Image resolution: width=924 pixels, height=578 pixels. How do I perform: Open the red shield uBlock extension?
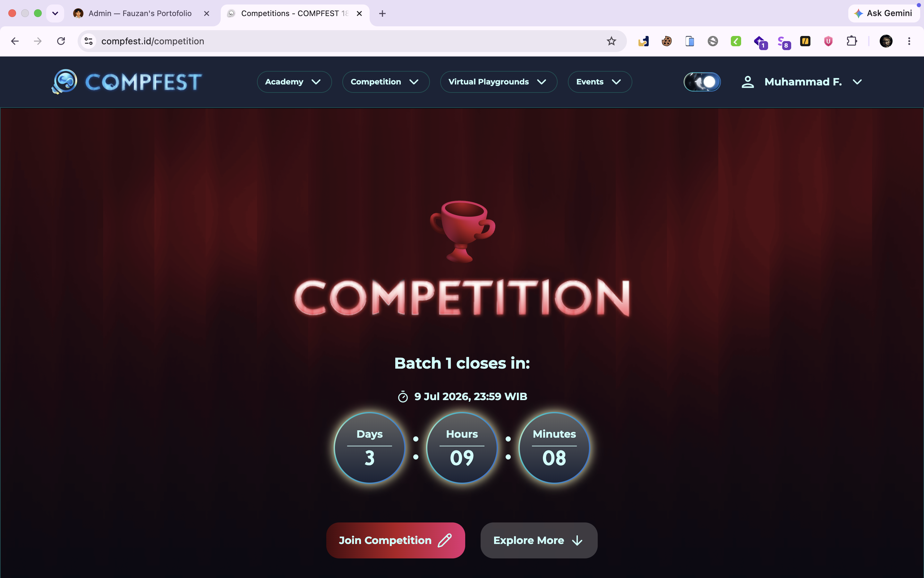828,41
